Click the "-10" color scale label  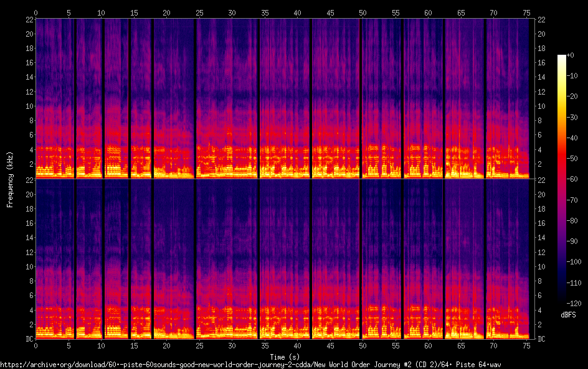click(572, 76)
